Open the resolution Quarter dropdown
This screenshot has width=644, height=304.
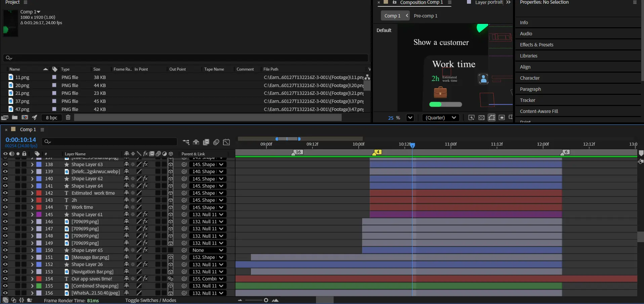point(441,118)
